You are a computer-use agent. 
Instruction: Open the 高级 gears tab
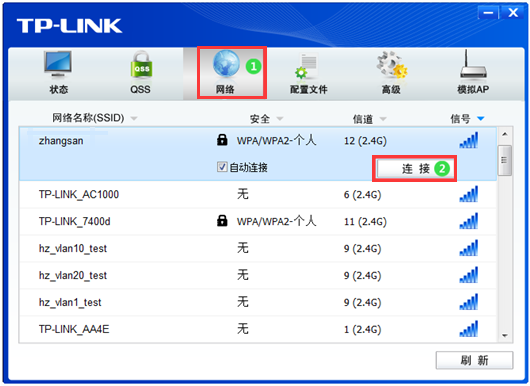pos(391,72)
